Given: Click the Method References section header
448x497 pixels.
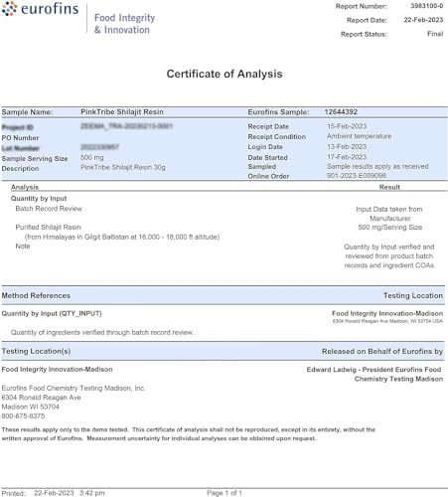Looking at the screenshot, I should tap(36, 295).
